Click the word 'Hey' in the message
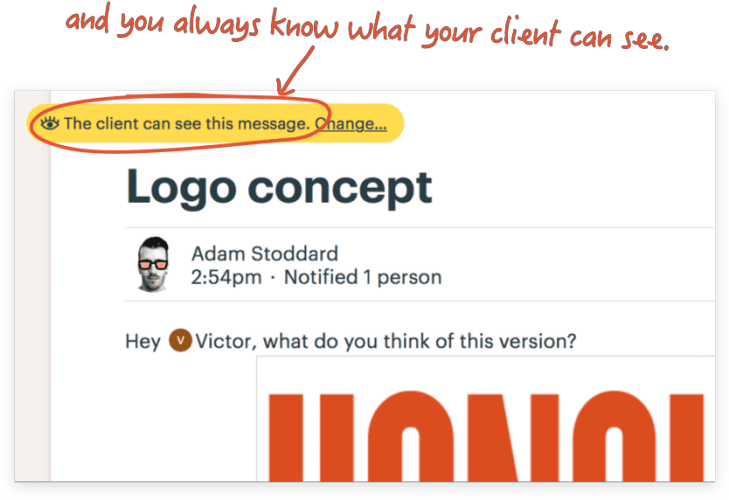The width and height of the screenshot is (729, 500). pos(143,341)
